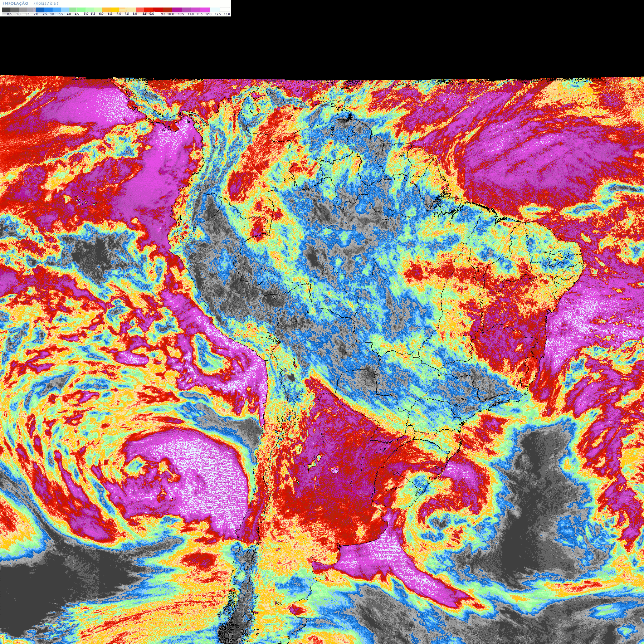Select the dark gray 0.5 legend swatch
Image resolution: width=644 pixels, height=644 pixels.
tap(6, 10)
